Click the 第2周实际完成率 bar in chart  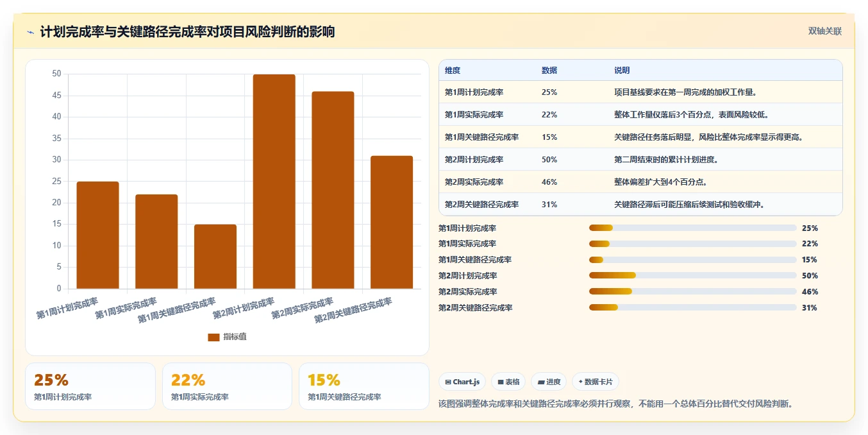click(x=333, y=190)
